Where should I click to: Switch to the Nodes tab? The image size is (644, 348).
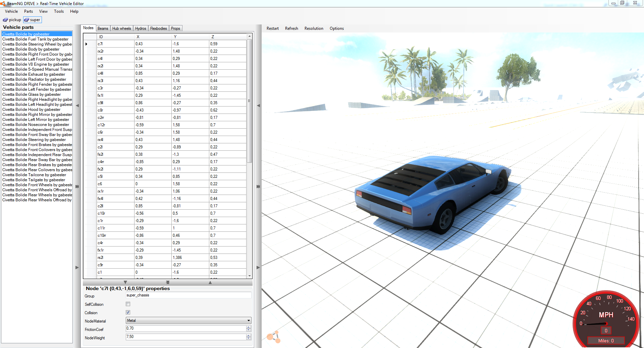click(88, 28)
